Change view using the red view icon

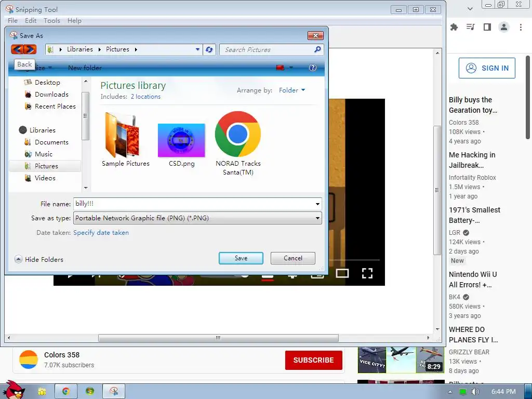(x=280, y=68)
